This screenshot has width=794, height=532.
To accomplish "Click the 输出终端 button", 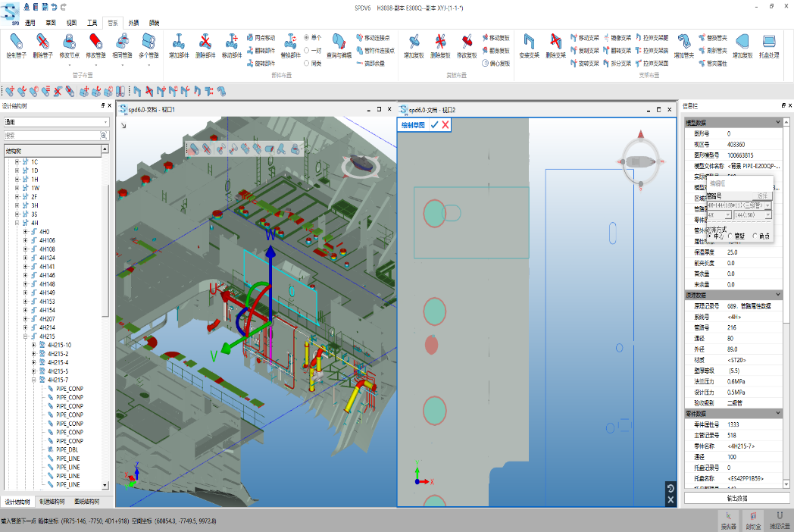I will pyautogui.click(x=736, y=498).
